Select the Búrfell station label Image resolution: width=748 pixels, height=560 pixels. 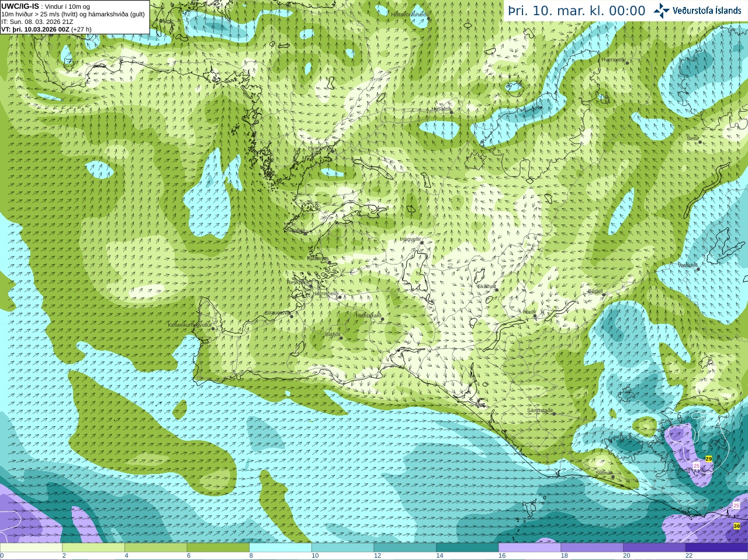click(595, 291)
